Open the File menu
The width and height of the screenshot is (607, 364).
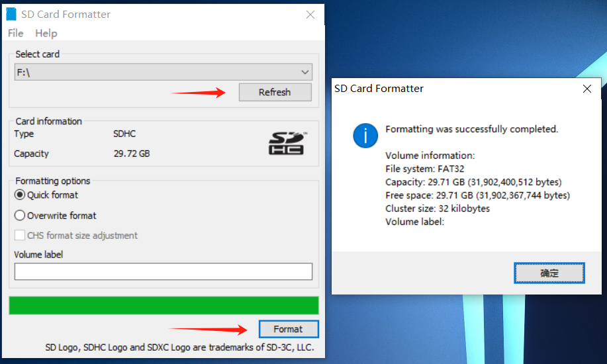[15, 33]
